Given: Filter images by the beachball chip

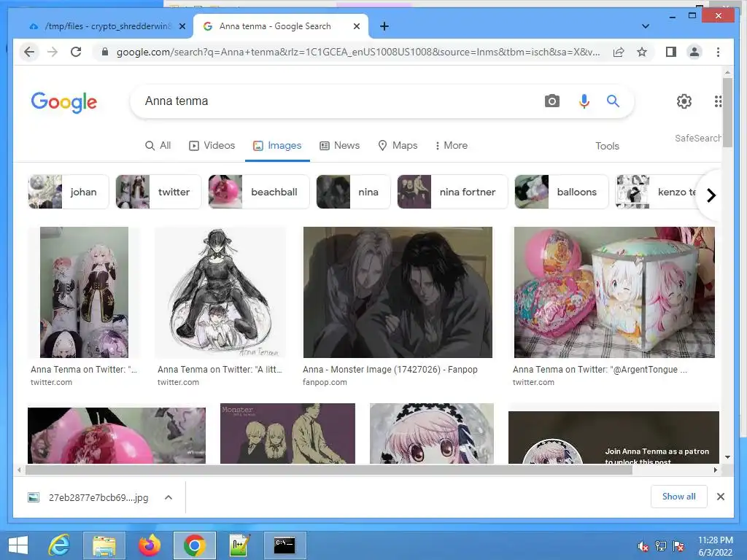Looking at the screenshot, I should [x=259, y=192].
